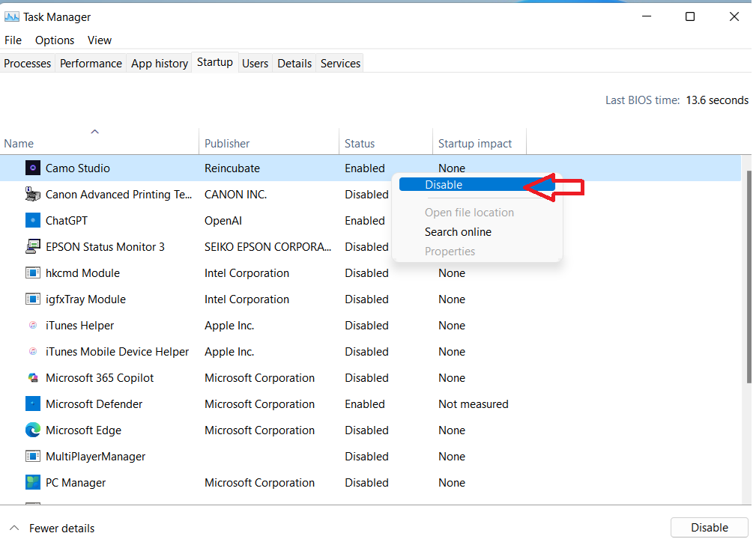Click the iTunes Helper icon

32,325
